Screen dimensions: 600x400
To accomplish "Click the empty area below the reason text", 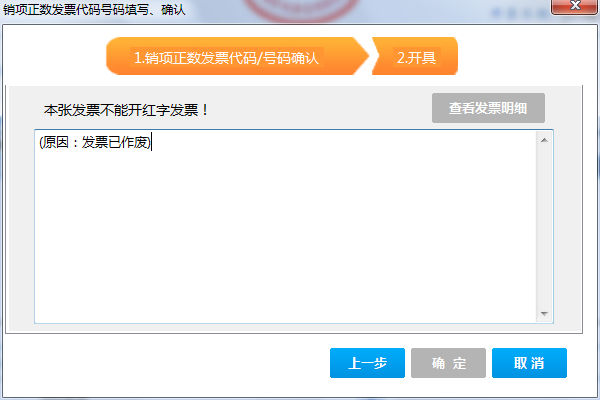I will 285,237.
